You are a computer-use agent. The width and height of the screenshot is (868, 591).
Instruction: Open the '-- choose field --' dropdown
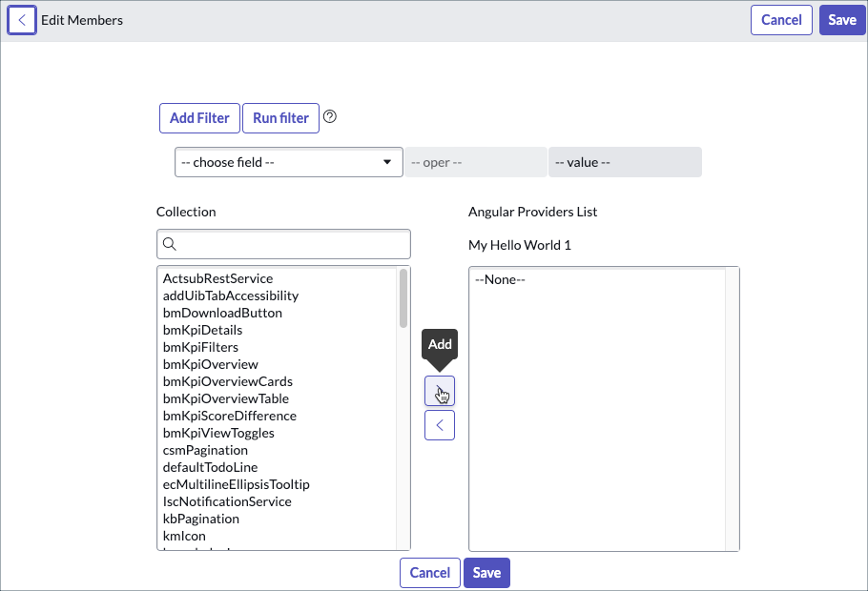288,162
